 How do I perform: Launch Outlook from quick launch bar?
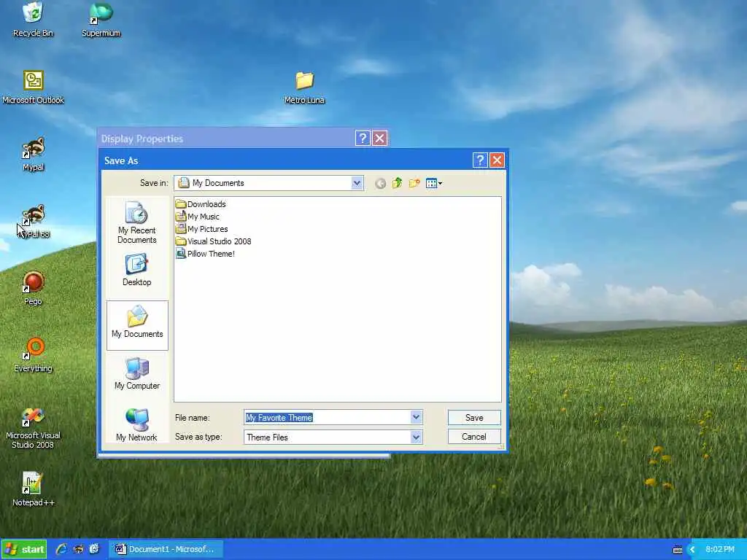[x=94, y=550]
